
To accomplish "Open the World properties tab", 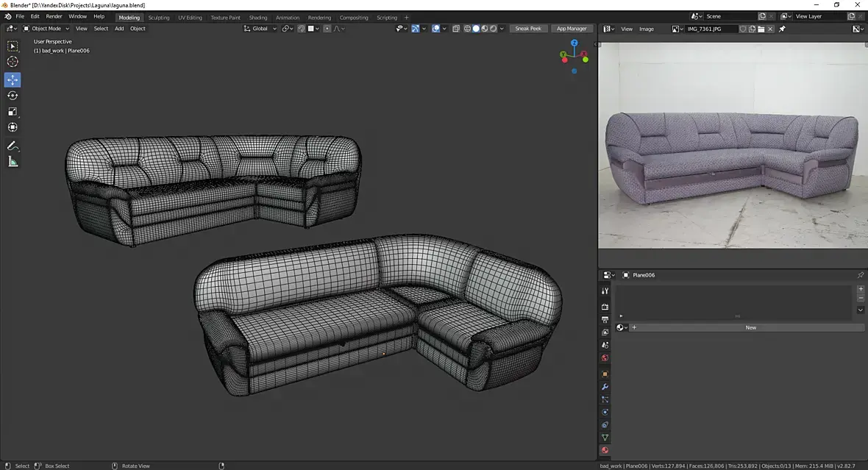I will tap(605, 358).
